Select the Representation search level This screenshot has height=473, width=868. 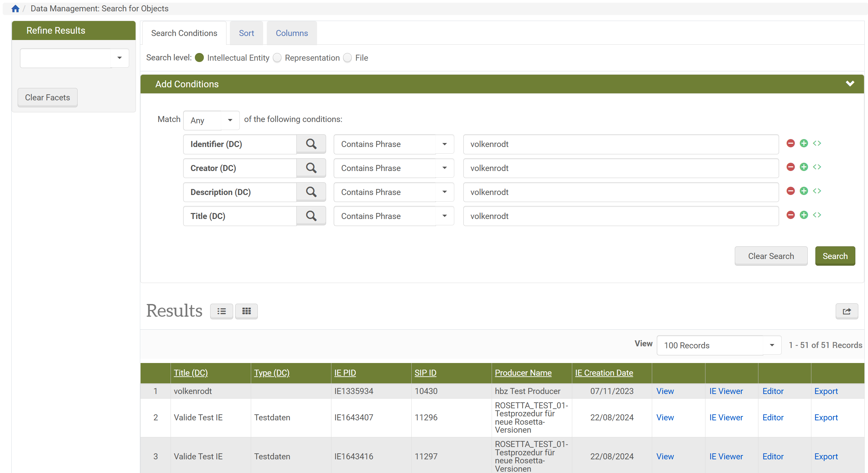[x=277, y=58]
